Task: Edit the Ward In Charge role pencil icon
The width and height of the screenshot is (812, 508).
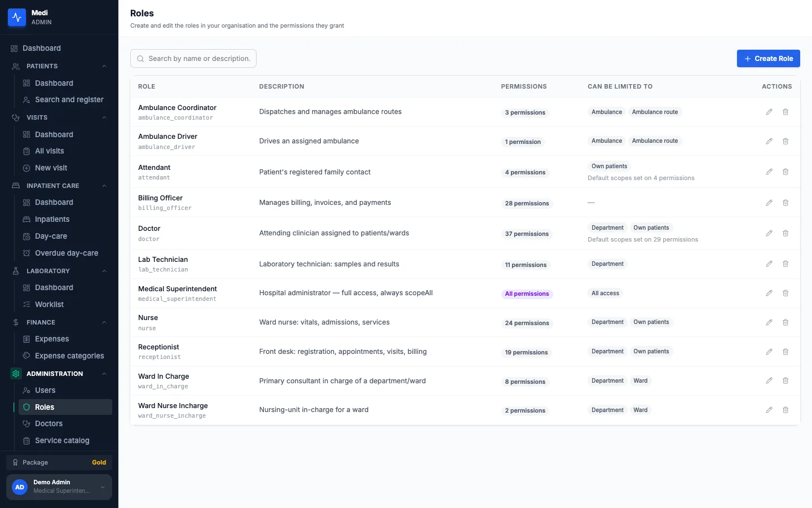Action: (x=769, y=380)
